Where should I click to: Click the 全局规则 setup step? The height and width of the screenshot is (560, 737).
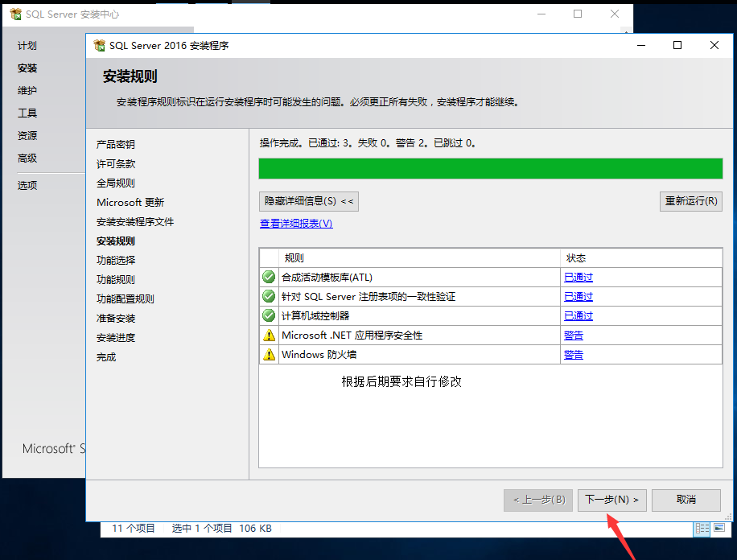[116, 183]
